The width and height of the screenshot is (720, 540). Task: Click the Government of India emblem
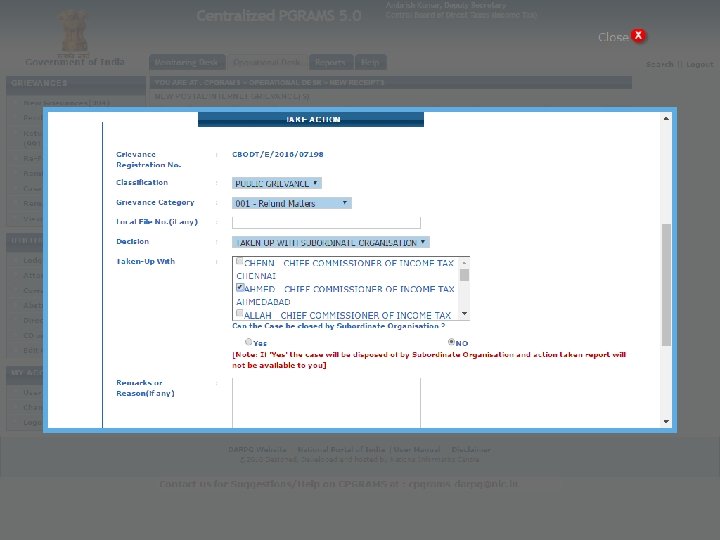pos(74,32)
